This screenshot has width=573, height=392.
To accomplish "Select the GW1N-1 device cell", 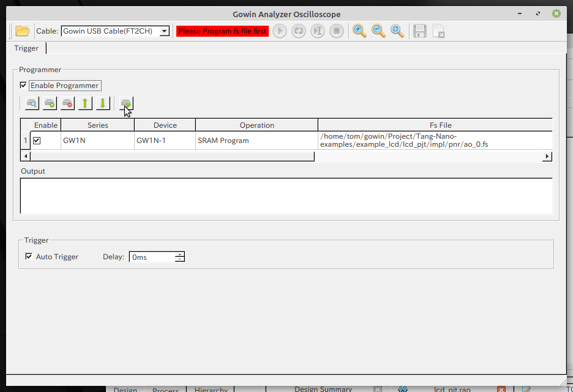I will 165,141.
